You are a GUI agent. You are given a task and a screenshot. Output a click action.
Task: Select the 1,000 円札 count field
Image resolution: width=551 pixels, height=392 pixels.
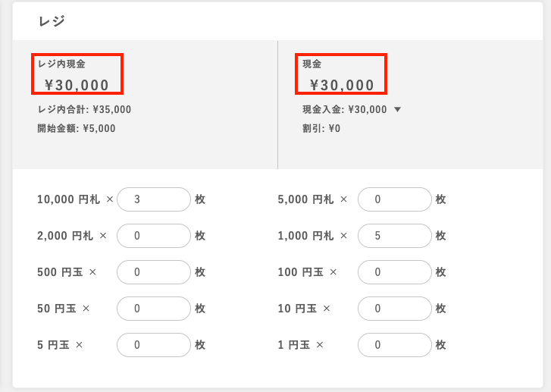(395, 236)
